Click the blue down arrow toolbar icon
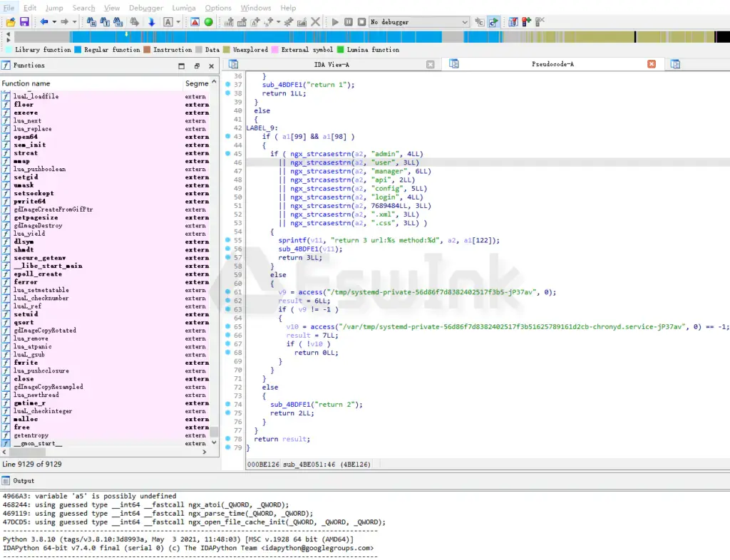 click(152, 22)
